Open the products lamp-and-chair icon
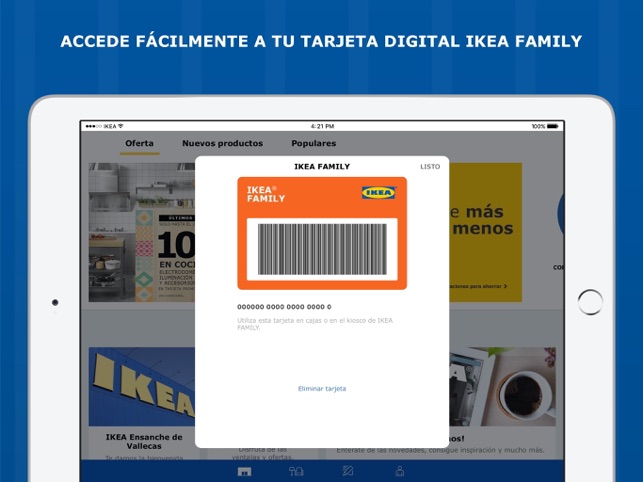Viewport: 643px width, 482px height. [296, 471]
